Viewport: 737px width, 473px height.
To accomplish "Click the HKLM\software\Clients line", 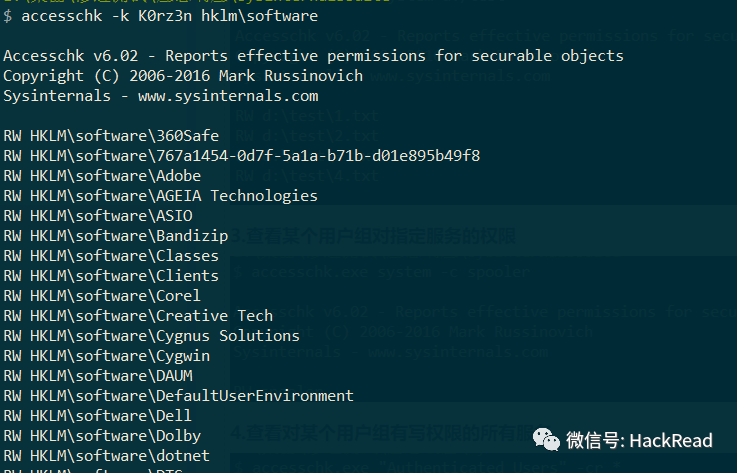I will (111, 276).
